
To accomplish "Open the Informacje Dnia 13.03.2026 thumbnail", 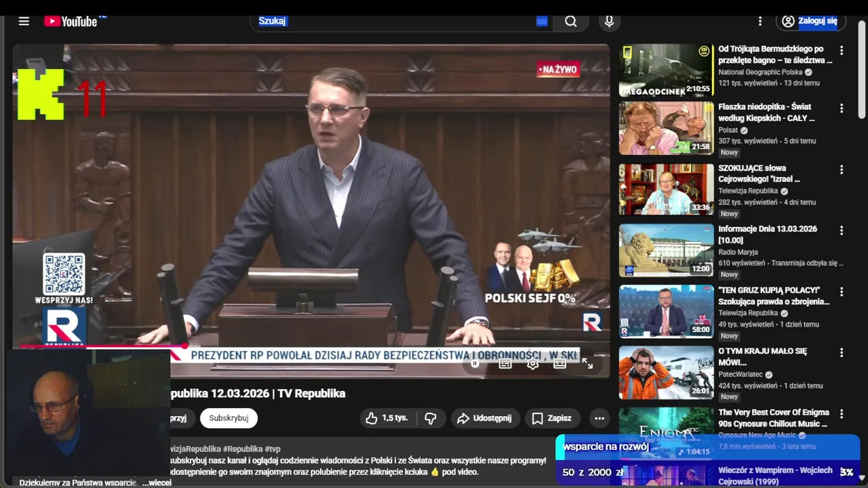I will [666, 251].
